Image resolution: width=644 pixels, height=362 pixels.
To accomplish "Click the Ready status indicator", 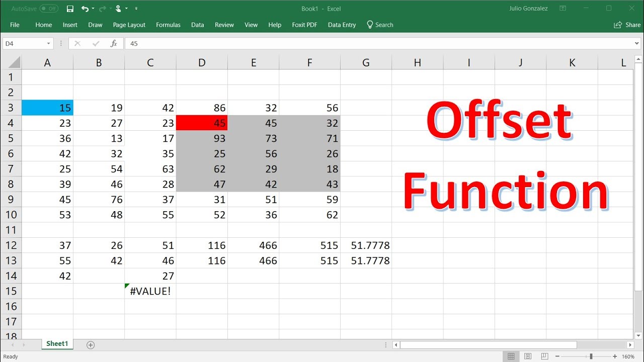I will 11,356.
